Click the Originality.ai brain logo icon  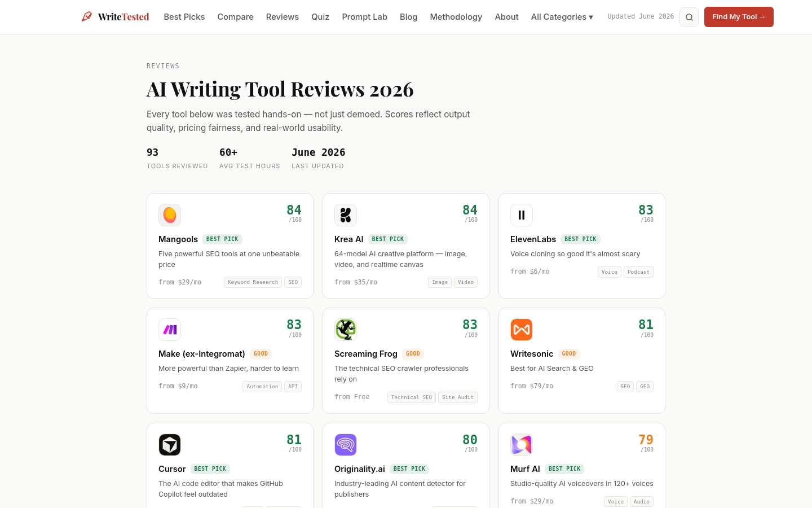346,445
